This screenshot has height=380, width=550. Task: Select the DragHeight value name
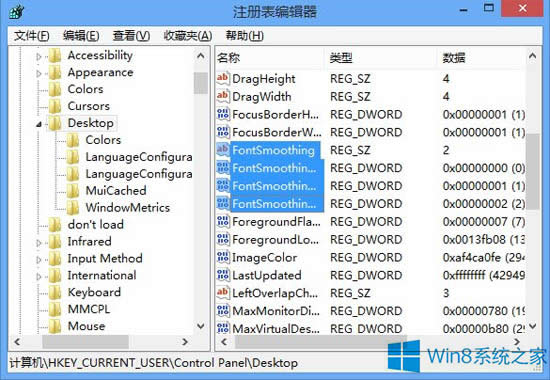(264, 79)
